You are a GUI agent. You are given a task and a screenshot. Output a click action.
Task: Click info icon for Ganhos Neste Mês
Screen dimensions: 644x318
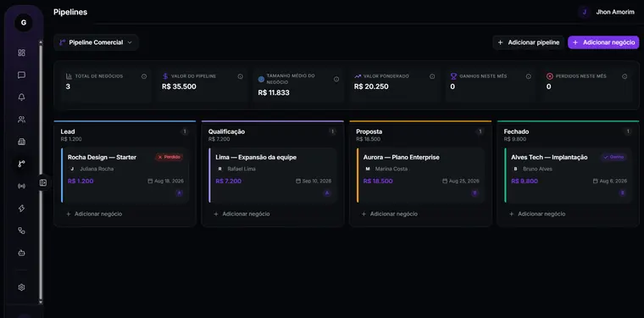pos(529,76)
